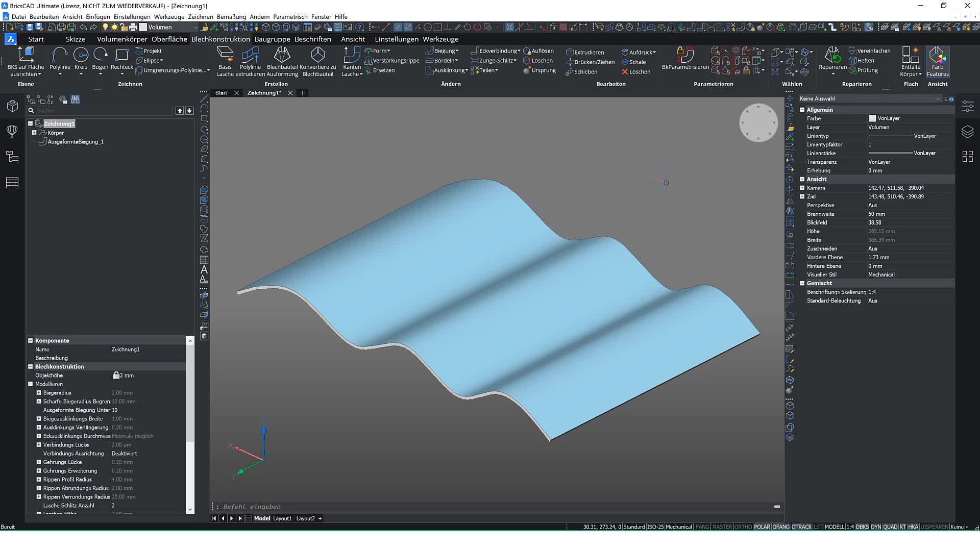Click the Drücken/Ziehen button
The height and width of the screenshot is (551, 980).
click(590, 62)
